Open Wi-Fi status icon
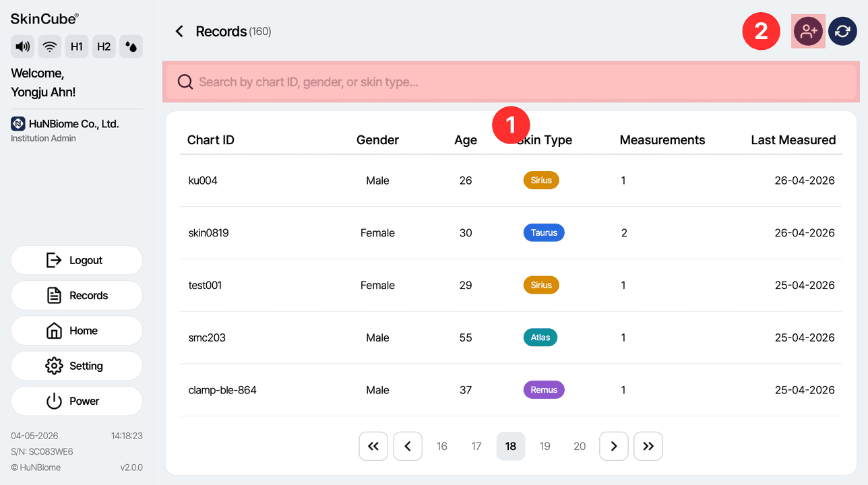Screen dimensions: 868x485 click(50, 46)
